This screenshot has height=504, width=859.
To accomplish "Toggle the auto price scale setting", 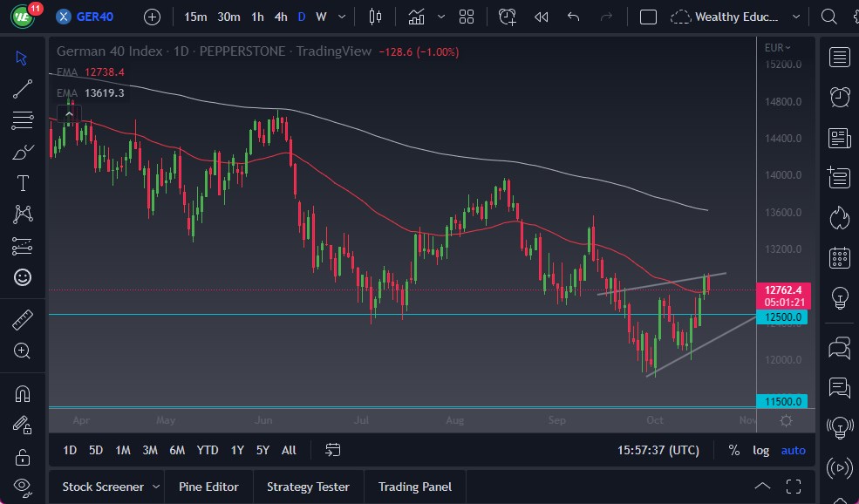I will [793, 450].
